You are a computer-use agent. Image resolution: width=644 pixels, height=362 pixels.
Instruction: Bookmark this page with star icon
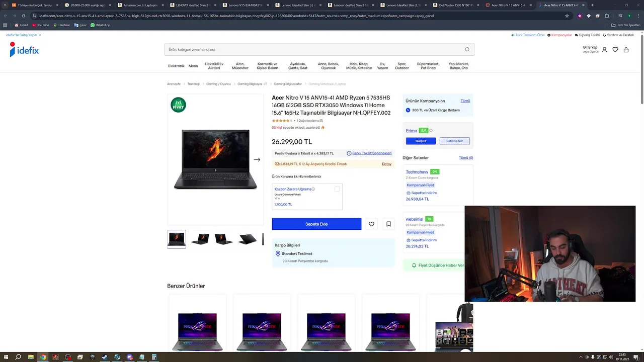click(x=567, y=16)
